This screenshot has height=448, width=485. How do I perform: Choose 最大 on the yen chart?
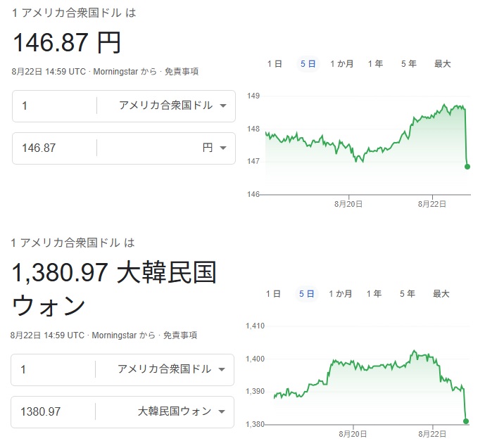pos(443,64)
